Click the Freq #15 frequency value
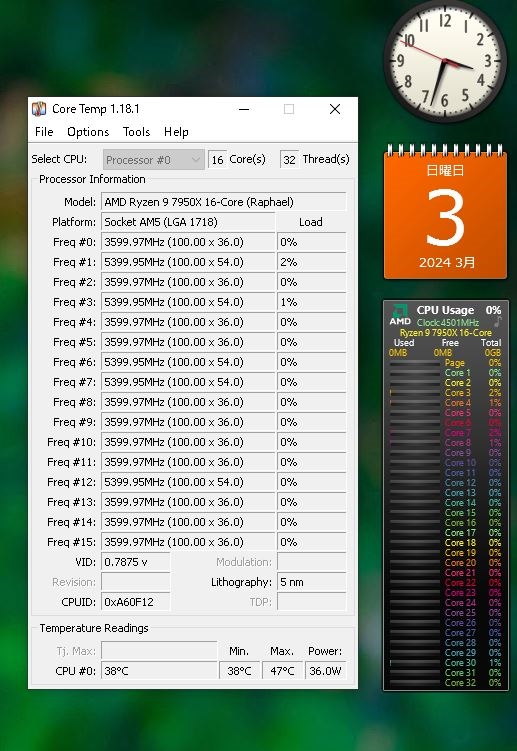The height and width of the screenshot is (751, 517). (x=188, y=542)
